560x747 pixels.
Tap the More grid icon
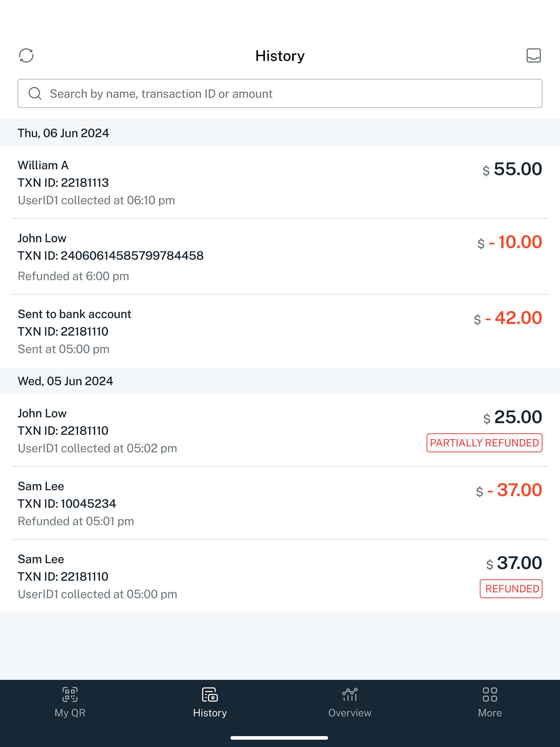click(x=489, y=694)
